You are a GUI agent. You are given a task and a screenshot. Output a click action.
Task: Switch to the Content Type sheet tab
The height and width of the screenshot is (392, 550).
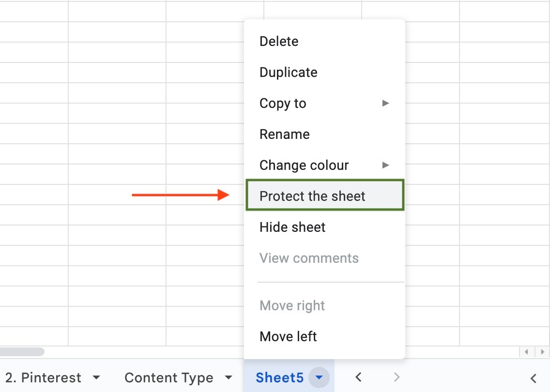pos(168,378)
